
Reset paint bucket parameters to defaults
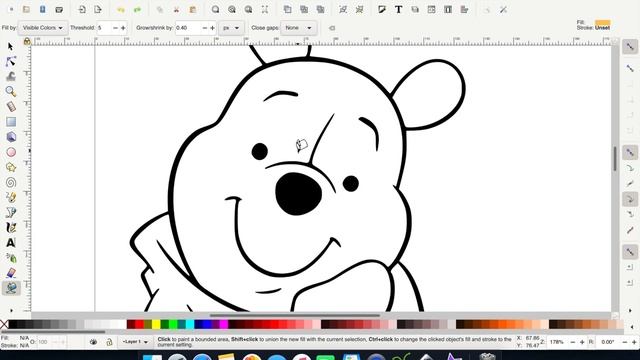click(332, 28)
